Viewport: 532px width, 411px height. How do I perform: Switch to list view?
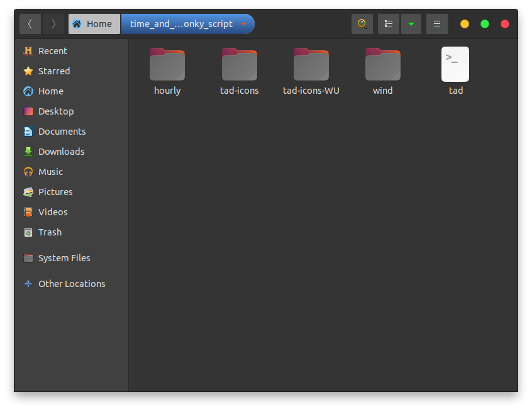[x=389, y=24]
